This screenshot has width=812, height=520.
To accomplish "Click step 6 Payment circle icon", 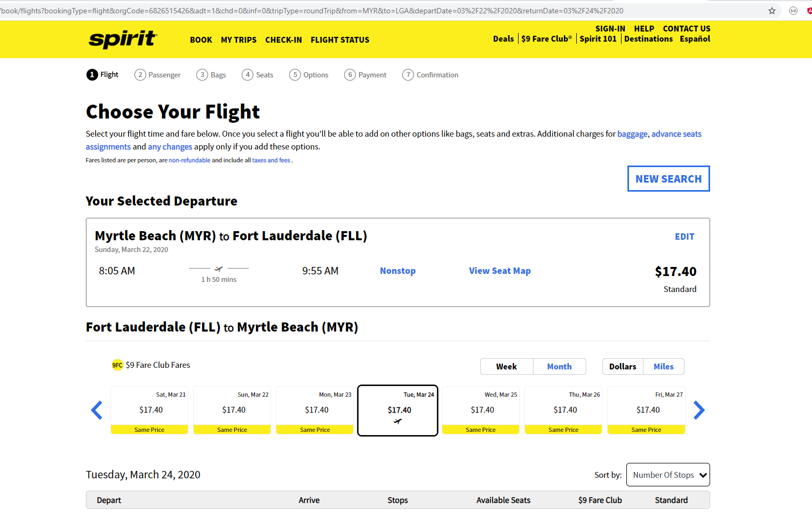I will click(350, 75).
